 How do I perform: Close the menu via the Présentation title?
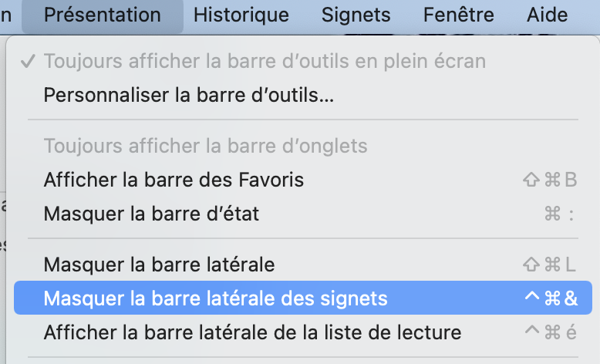coord(103,15)
